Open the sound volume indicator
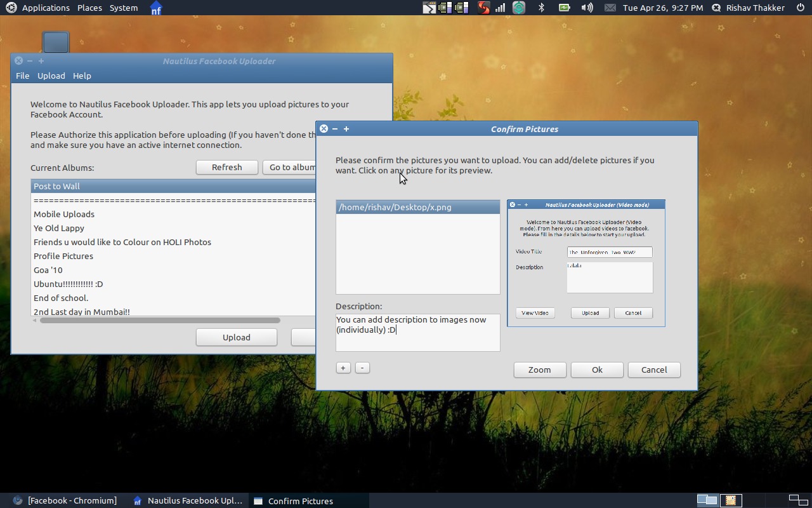This screenshot has width=812, height=508. 587,8
